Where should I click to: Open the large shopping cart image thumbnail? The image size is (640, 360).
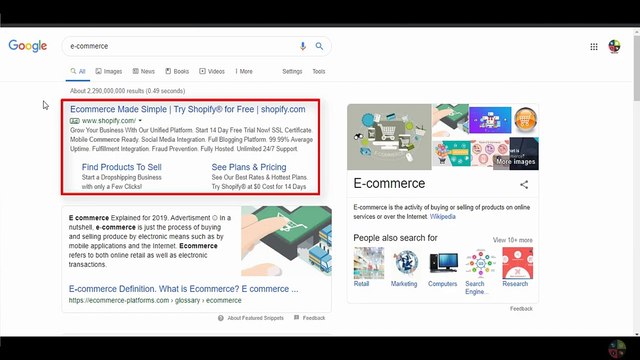389,137
